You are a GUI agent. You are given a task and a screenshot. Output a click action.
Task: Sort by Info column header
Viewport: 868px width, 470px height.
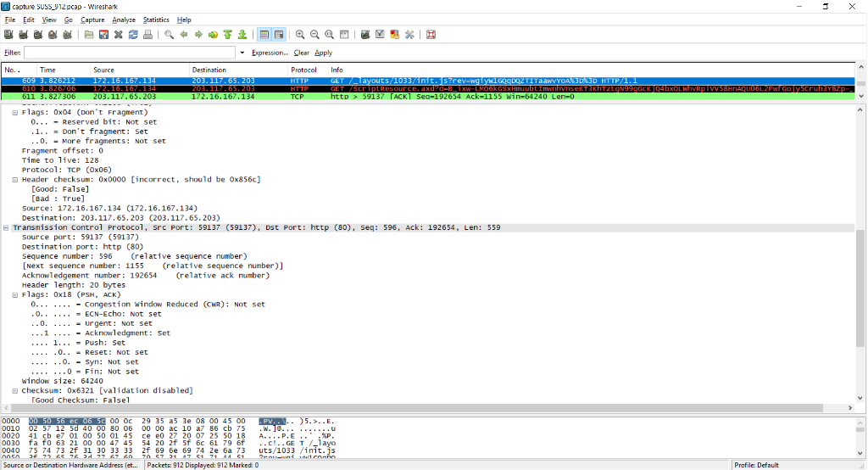click(591, 70)
